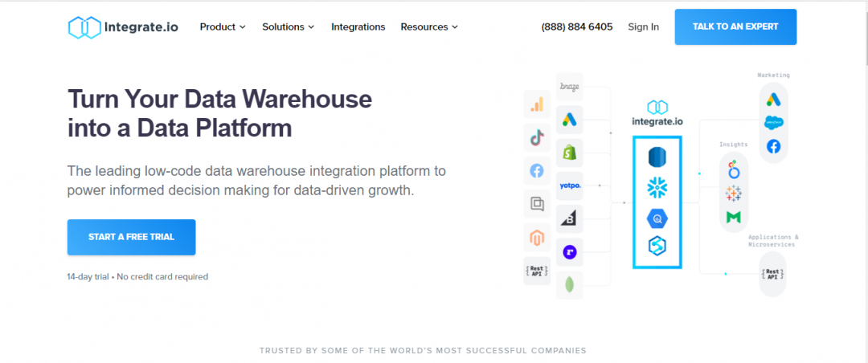The height and width of the screenshot is (363, 868).
Task: Click the Tableau icon under Insights
Action: pos(732,193)
